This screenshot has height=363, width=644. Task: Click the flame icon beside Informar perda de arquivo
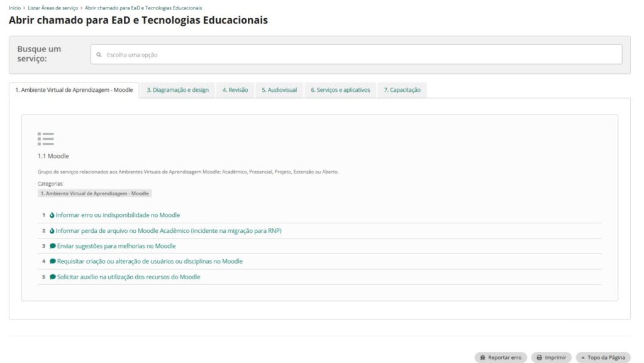pos(52,231)
